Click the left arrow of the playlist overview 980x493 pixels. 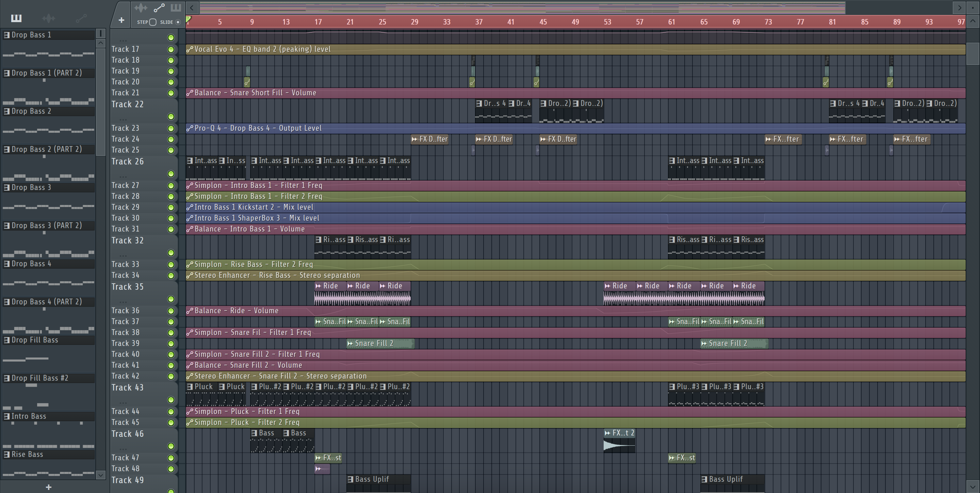(x=192, y=7)
